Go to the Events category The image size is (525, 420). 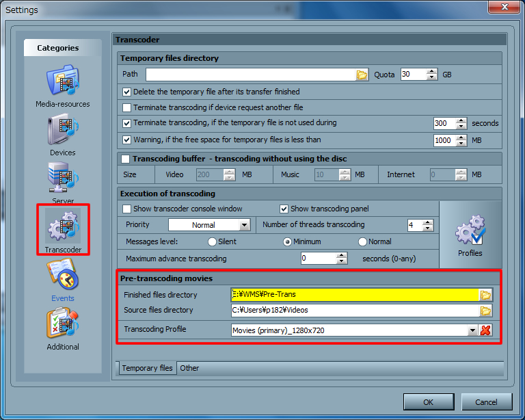pos(63,279)
